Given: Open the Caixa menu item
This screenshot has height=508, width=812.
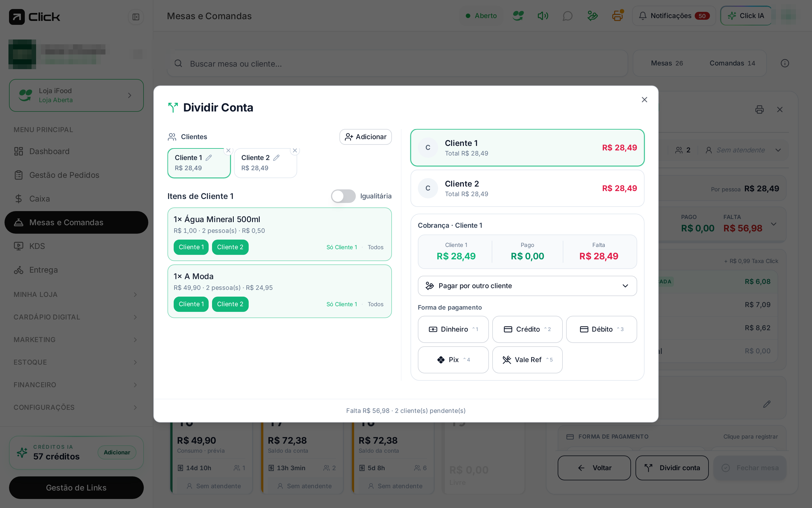Looking at the screenshot, I should coord(76,199).
